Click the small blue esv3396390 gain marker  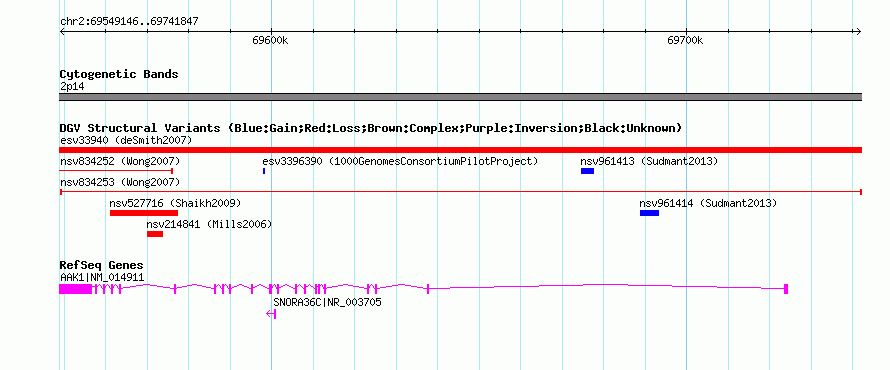(x=264, y=171)
